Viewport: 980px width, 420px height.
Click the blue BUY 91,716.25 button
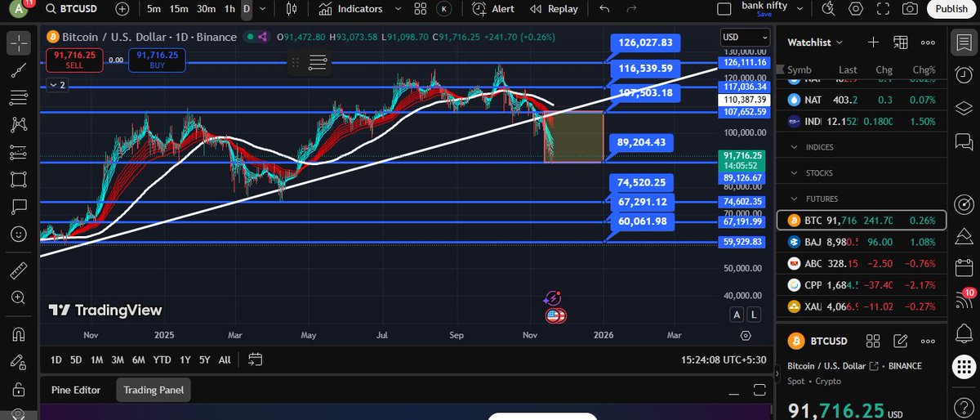157,59
